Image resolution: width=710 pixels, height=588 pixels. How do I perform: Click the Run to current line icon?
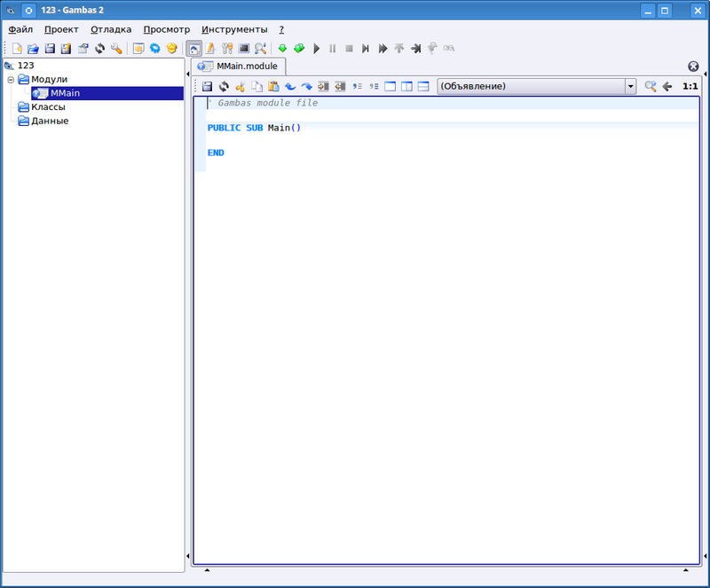[x=415, y=48]
